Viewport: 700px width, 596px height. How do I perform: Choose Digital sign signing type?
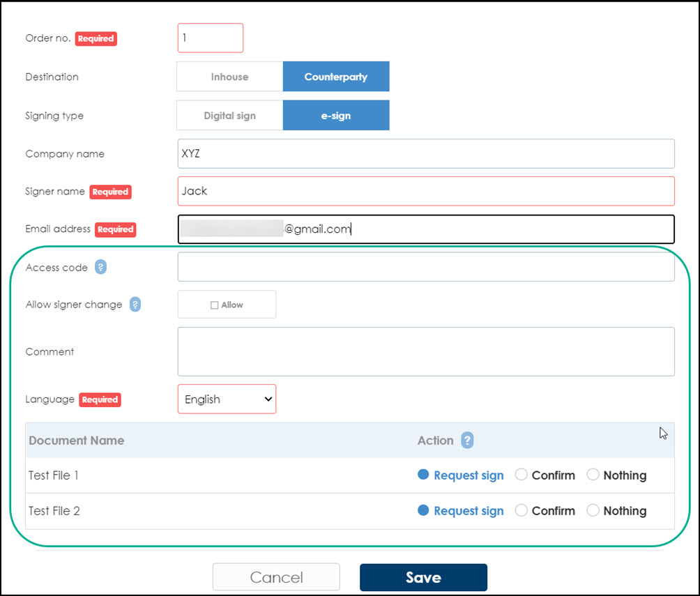[229, 116]
